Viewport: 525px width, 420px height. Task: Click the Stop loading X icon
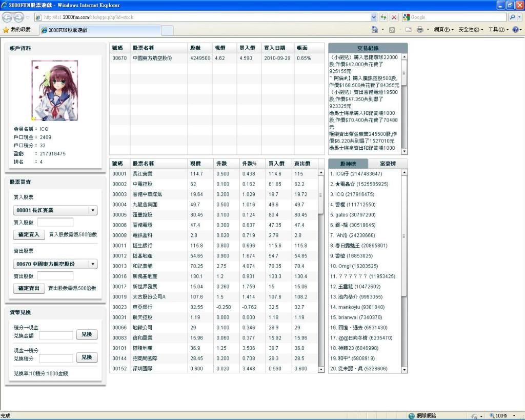click(x=394, y=17)
